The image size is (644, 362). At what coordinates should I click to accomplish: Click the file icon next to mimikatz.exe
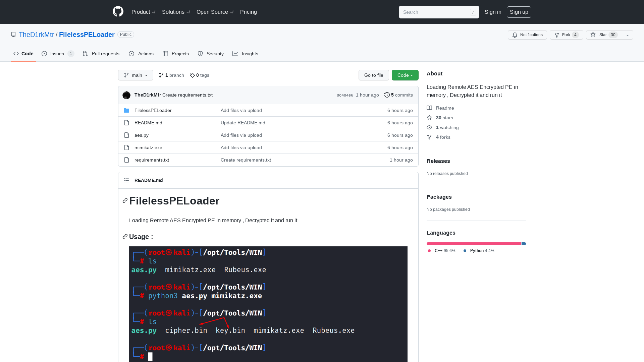[x=126, y=147]
